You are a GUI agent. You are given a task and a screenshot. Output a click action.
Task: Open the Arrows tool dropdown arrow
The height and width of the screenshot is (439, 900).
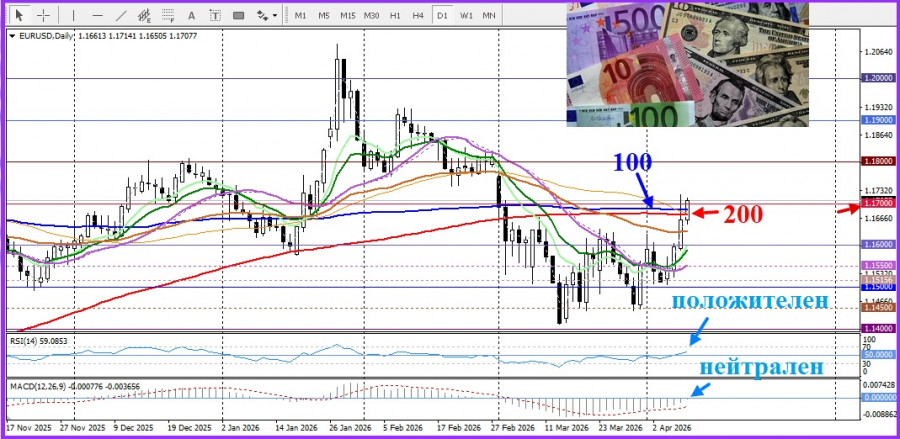coord(275,15)
